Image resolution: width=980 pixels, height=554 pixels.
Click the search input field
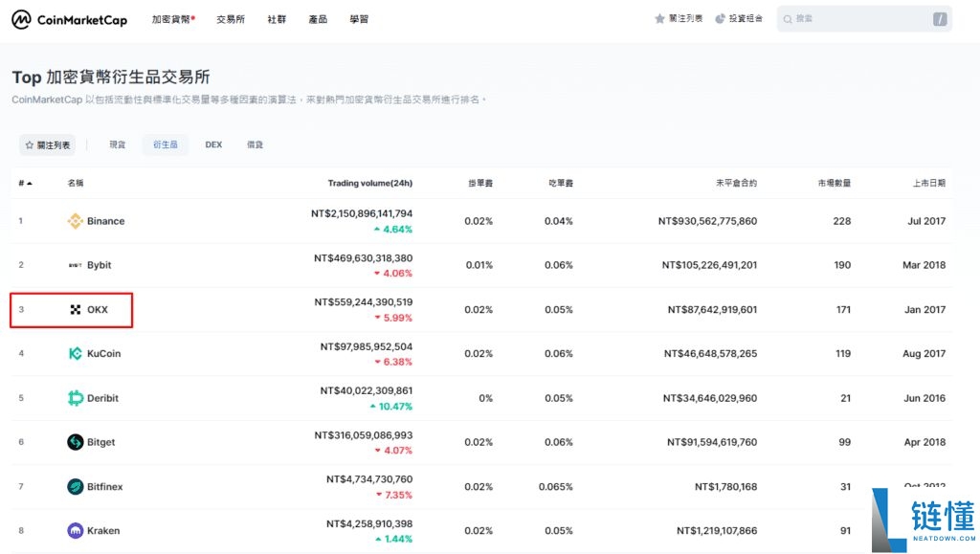[864, 19]
